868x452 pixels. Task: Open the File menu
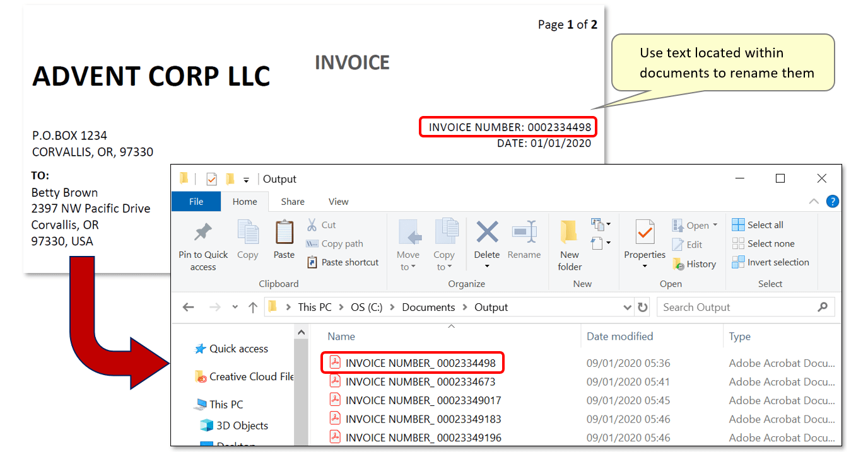point(196,201)
